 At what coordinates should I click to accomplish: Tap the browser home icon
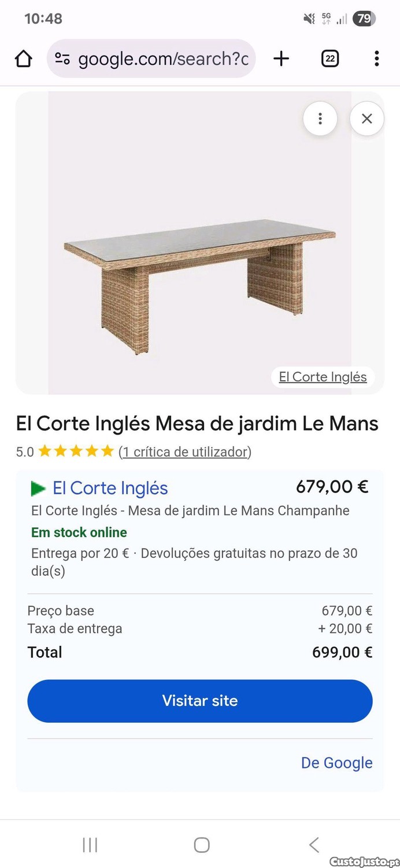[x=23, y=58]
